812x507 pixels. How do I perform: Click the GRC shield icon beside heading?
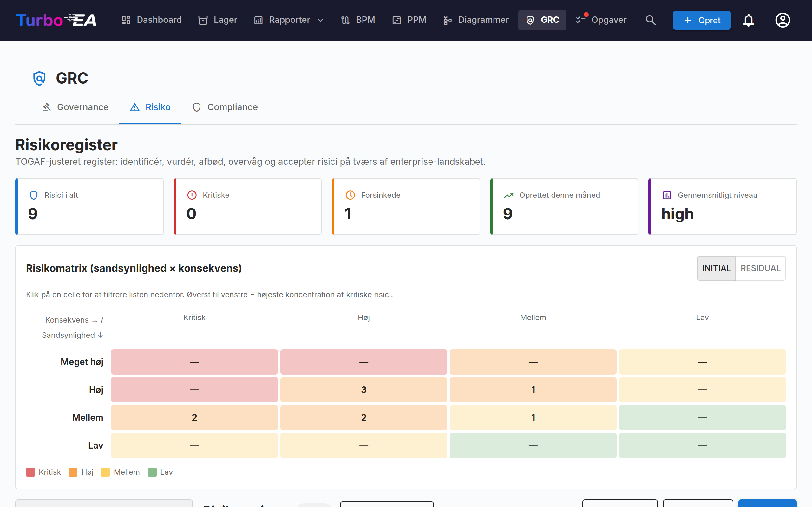click(x=39, y=78)
